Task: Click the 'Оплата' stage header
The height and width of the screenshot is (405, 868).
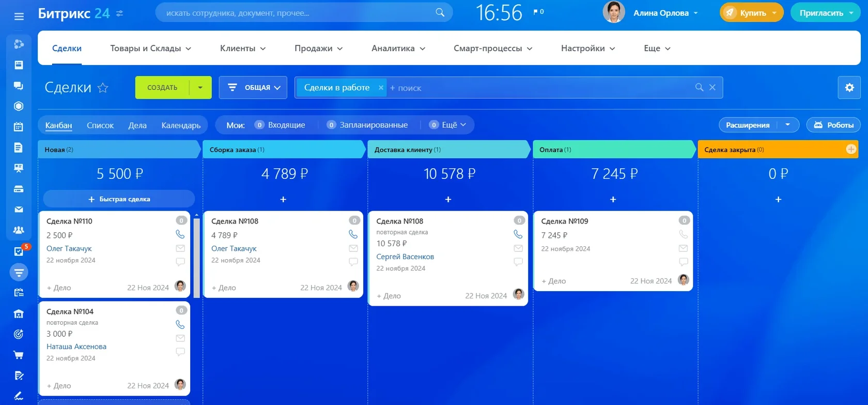Action: click(x=614, y=149)
